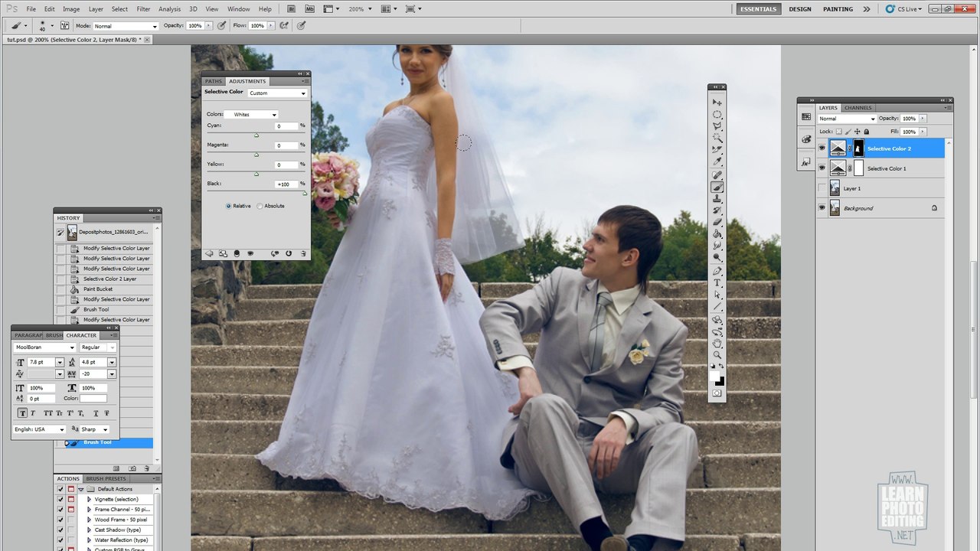The image size is (980, 551).
Task: Open the Image menu
Action: (x=71, y=9)
